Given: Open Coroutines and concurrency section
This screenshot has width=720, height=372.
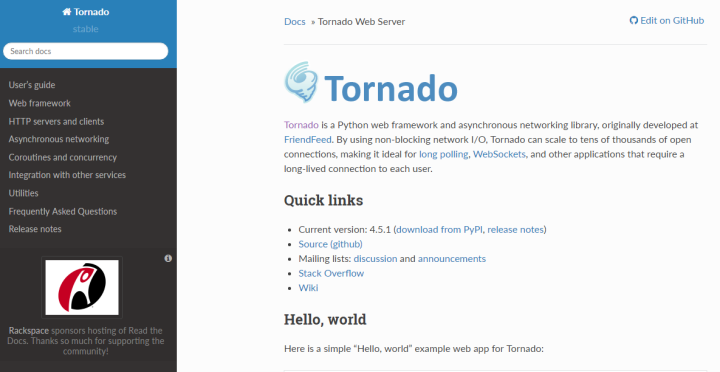Looking at the screenshot, I should coord(62,158).
